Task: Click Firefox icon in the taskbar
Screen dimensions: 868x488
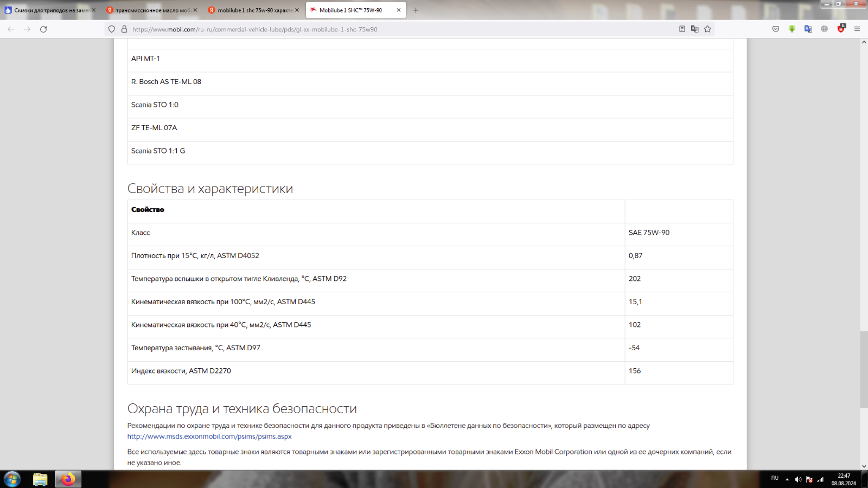Action: [x=68, y=479]
